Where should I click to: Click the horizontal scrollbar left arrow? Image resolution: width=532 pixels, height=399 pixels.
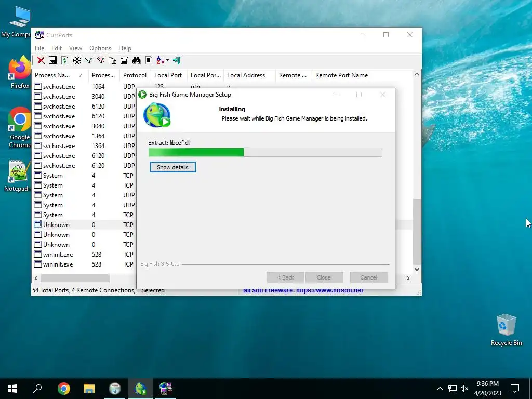pyautogui.click(x=36, y=278)
